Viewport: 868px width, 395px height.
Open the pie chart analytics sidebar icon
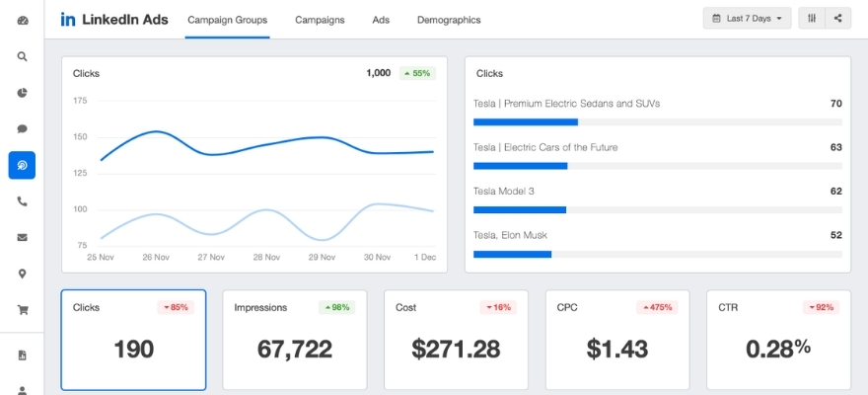(x=22, y=93)
